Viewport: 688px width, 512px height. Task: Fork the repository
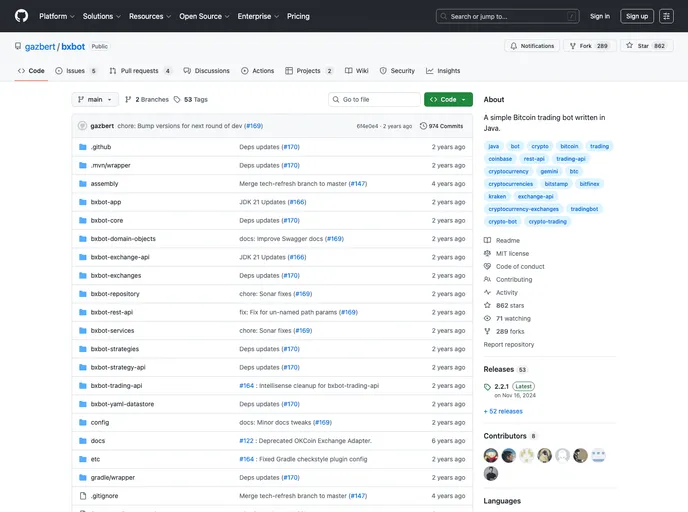(589, 46)
